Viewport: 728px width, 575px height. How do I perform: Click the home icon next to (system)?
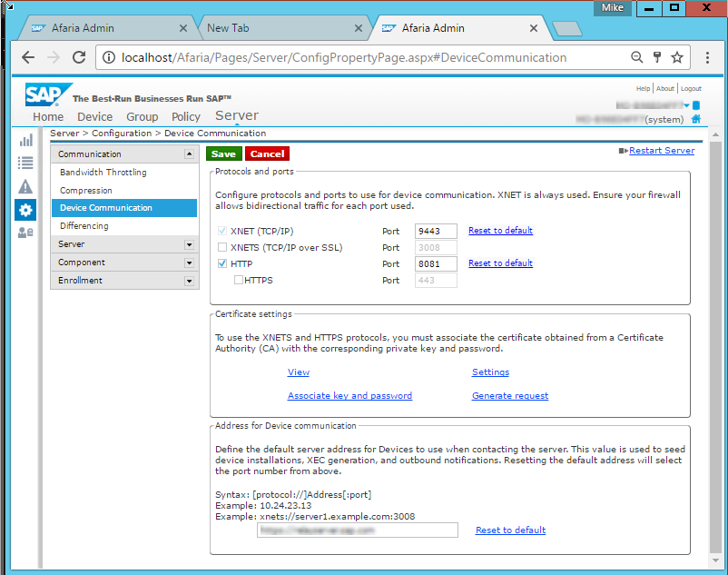click(695, 119)
